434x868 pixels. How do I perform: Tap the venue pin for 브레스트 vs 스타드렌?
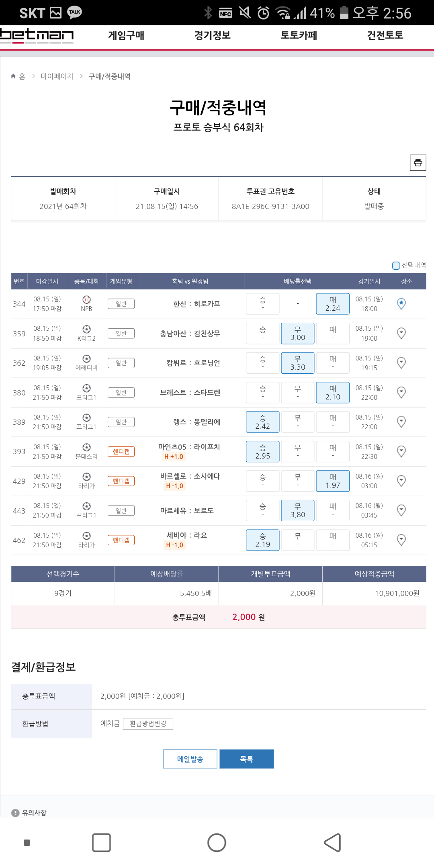pos(401,392)
